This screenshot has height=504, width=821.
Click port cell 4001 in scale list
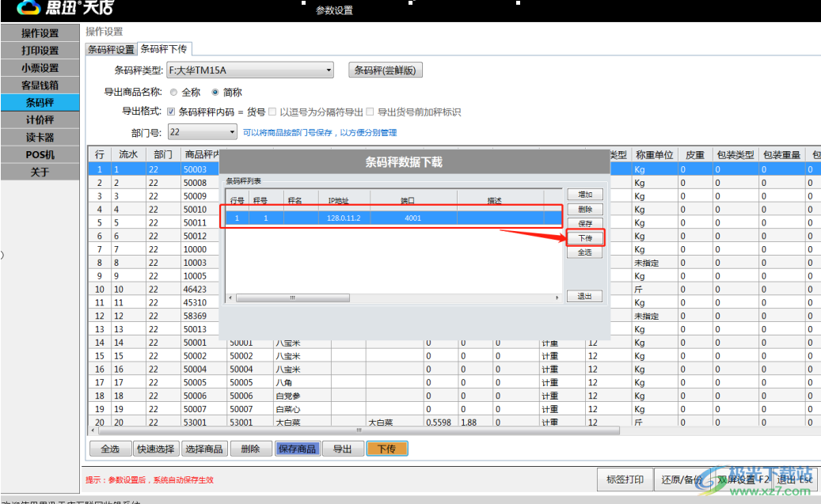tap(413, 218)
